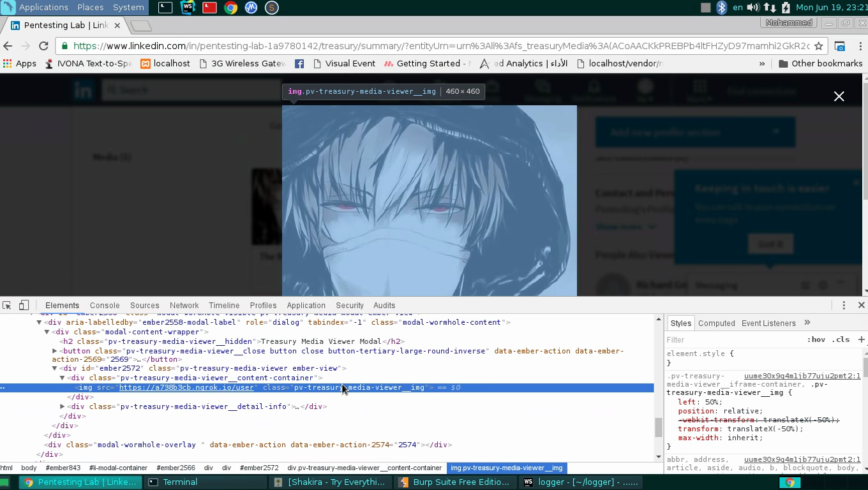
Task: Close the DevTools panel
Action: pyautogui.click(x=861, y=305)
